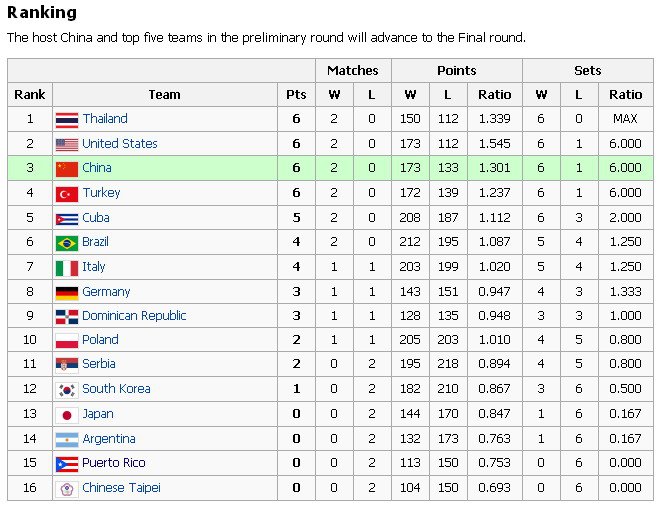Go to the Japan team page
Screen dimensions: 664x510
(x=98, y=414)
